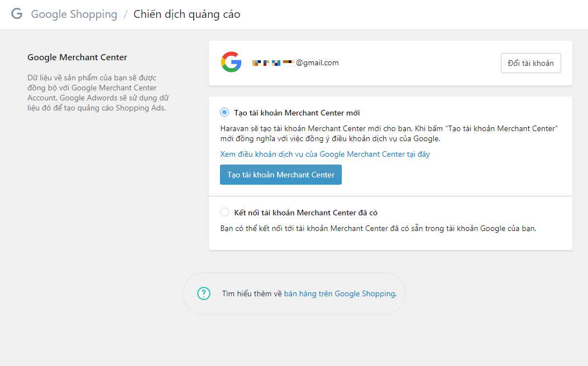Follow the "bán hàng trên Google Shopping" link
The image size is (588, 366).
point(339,293)
